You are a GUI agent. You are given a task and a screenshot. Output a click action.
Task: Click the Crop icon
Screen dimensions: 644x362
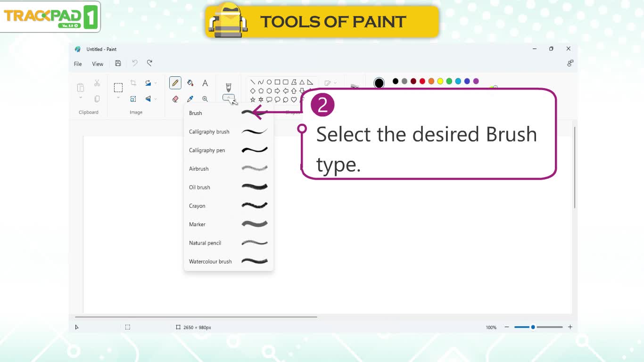pos(133,83)
